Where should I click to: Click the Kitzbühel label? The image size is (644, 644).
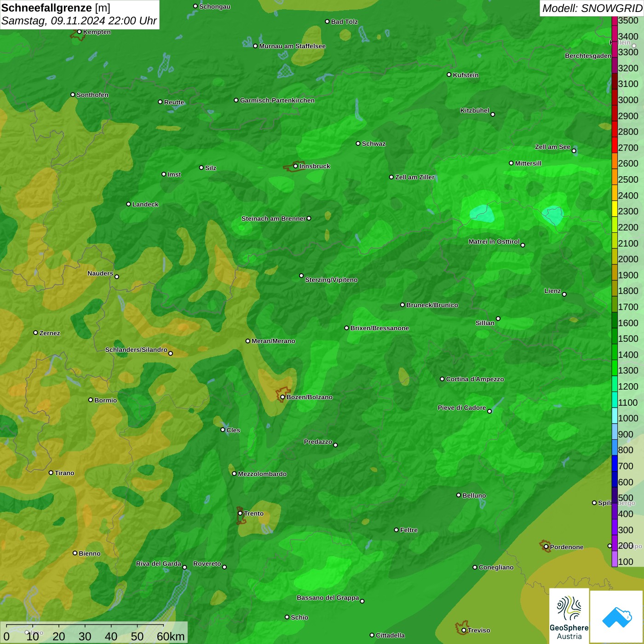pyautogui.click(x=475, y=110)
